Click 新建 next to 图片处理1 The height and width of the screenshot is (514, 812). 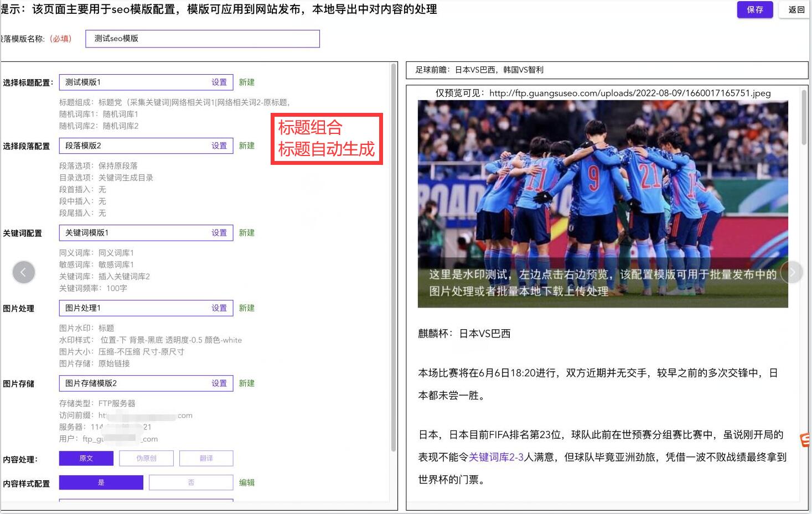[247, 308]
